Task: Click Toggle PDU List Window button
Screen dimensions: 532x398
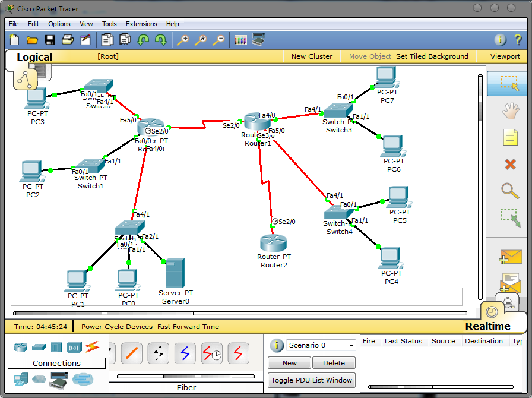Action: point(312,380)
